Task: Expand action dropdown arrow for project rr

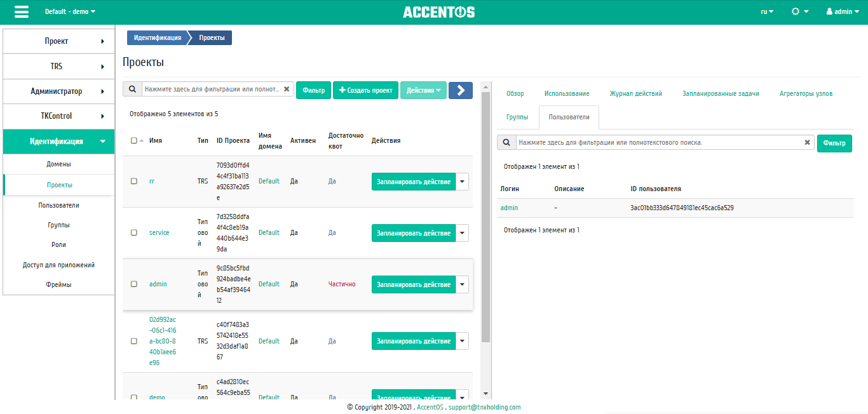Action: (463, 181)
